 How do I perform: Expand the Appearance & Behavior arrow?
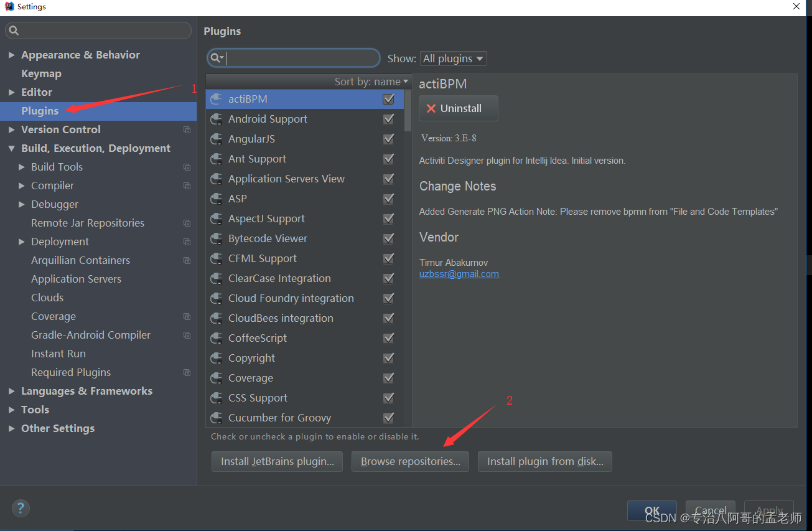click(x=11, y=55)
